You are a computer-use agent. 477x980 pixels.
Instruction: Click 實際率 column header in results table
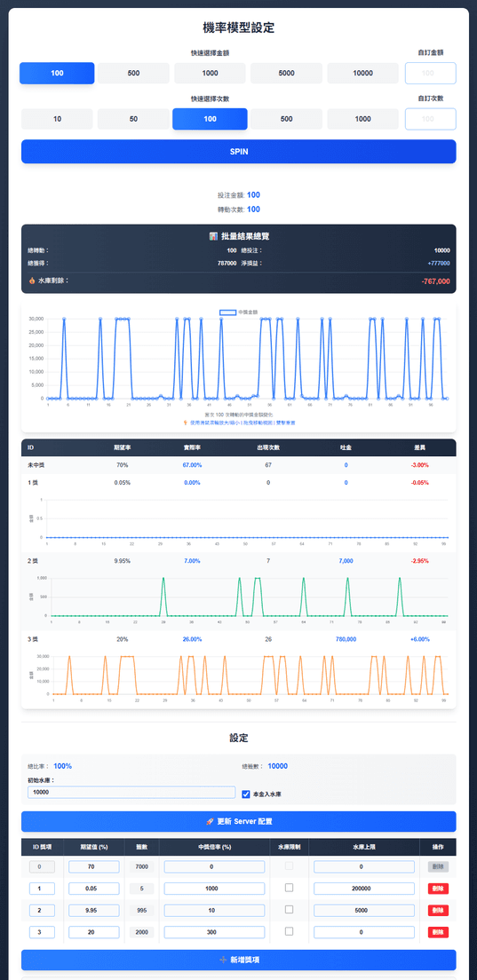[192, 447]
